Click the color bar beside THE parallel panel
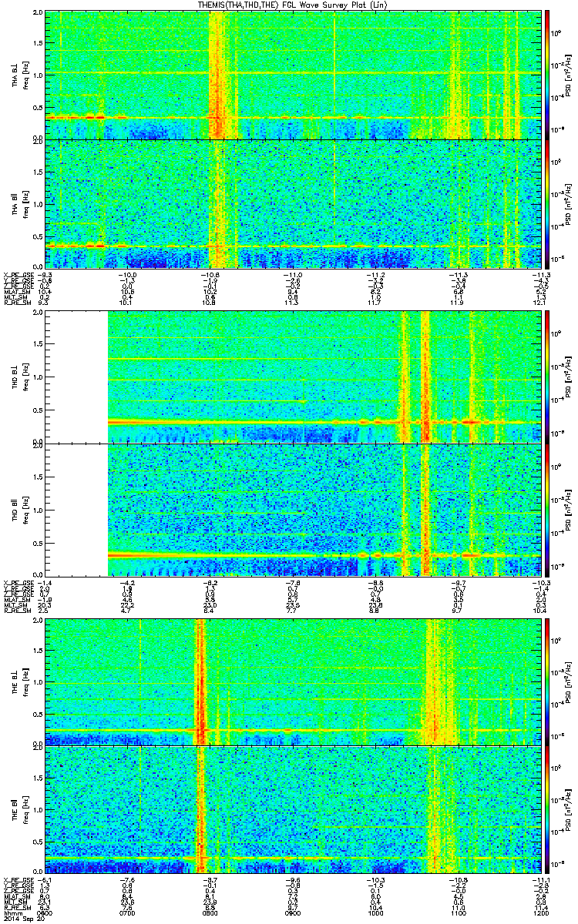Image resolution: width=578 pixels, height=924 pixels. tap(547, 812)
